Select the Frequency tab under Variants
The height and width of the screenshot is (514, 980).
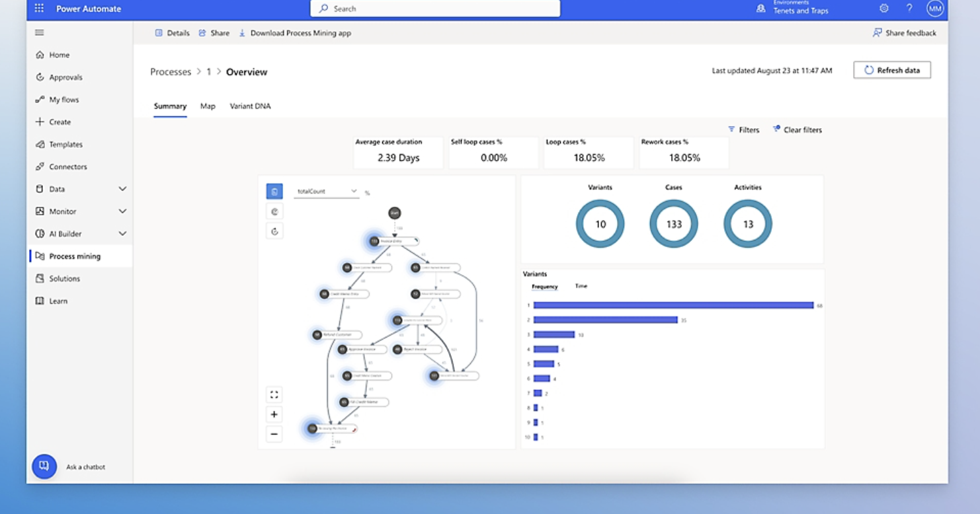click(x=545, y=287)
